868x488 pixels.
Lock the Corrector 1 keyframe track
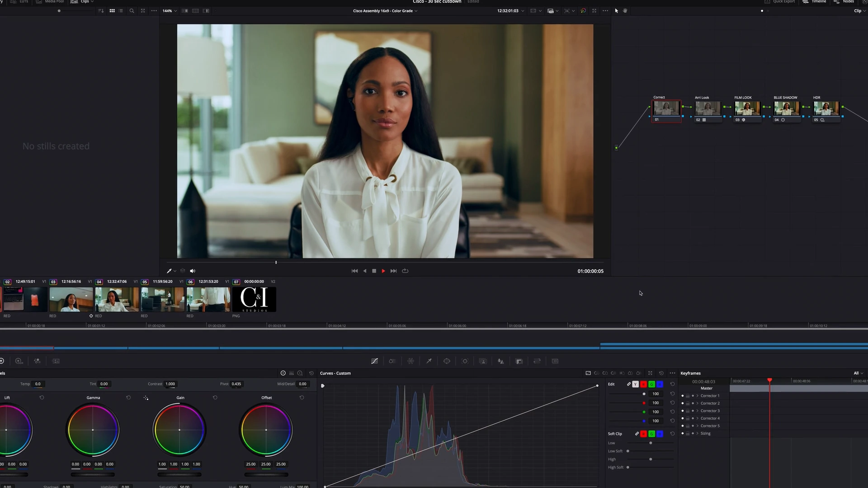coord(688,396)
